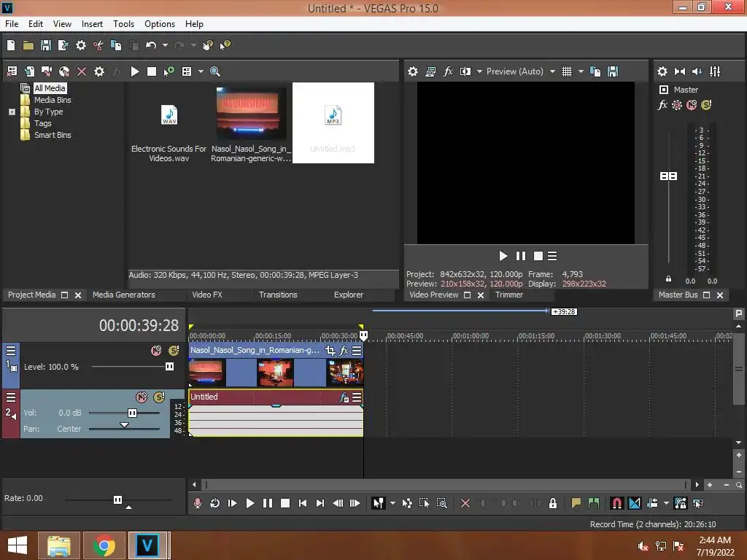
Task: Click Video Output FX icon in preview toolbar
Action: point(448,71)
